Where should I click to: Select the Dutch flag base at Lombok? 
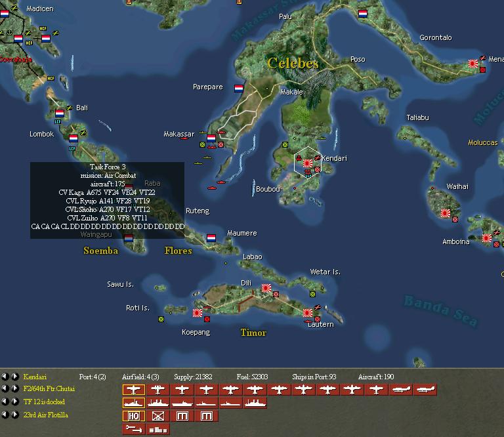73,138
